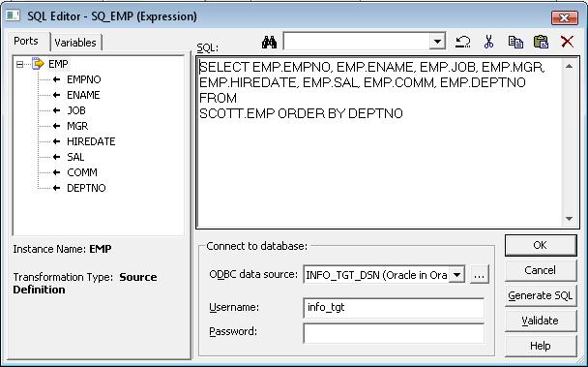Click the FROM keyword line in SQL
Screen dimensions: 588x367
(x=218, y=98)
